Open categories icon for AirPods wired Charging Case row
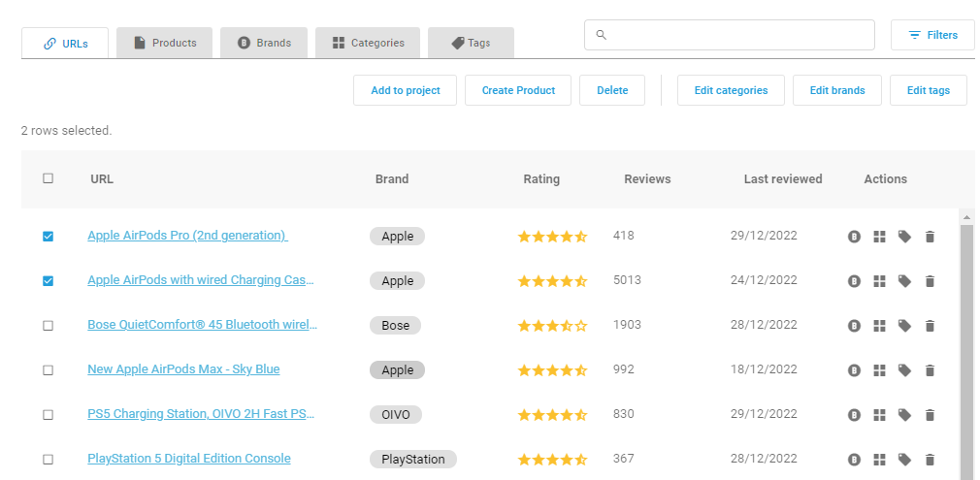This screenshot has height=480, width=980. pyautogui.click(x=879, y=281)
